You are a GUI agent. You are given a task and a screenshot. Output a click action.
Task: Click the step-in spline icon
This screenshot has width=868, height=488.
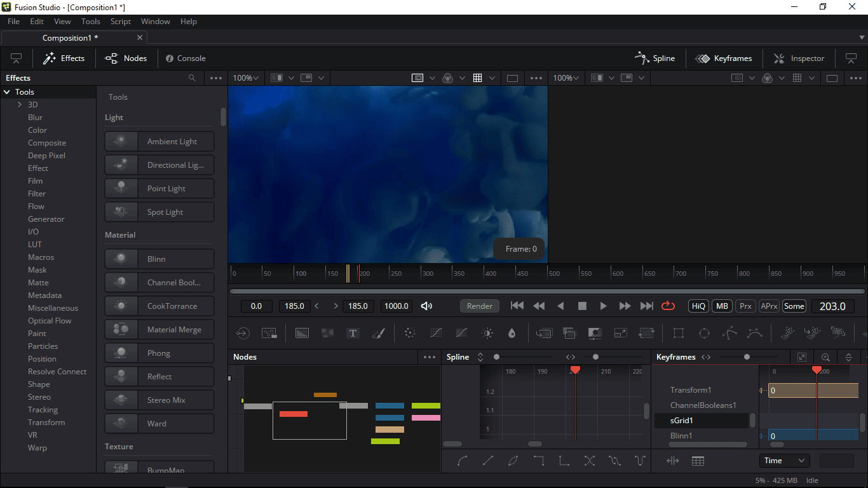(538, 461)
